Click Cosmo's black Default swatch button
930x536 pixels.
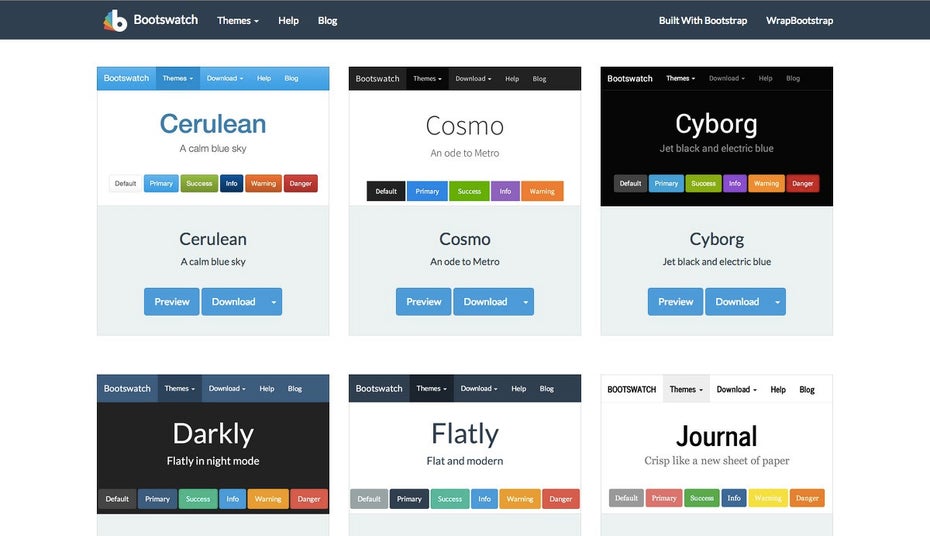point(386,191)
